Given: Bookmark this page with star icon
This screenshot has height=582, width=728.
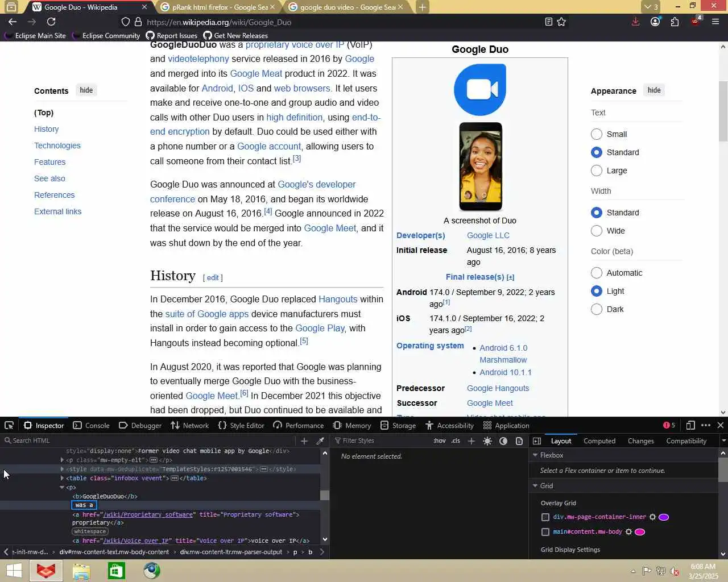Looking at the screenshot, I should click(561, 22).
